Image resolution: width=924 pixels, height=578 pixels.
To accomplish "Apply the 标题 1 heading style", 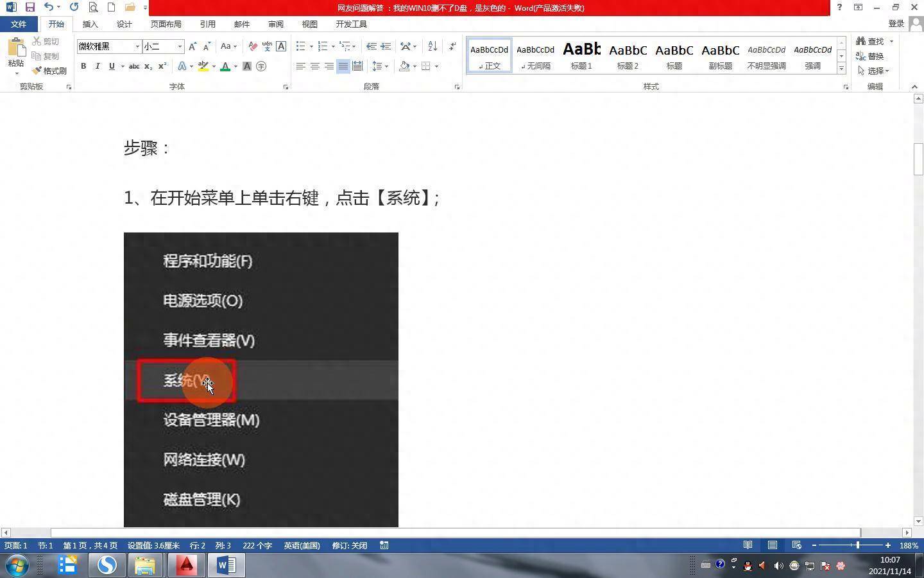I will pos(581,55).
